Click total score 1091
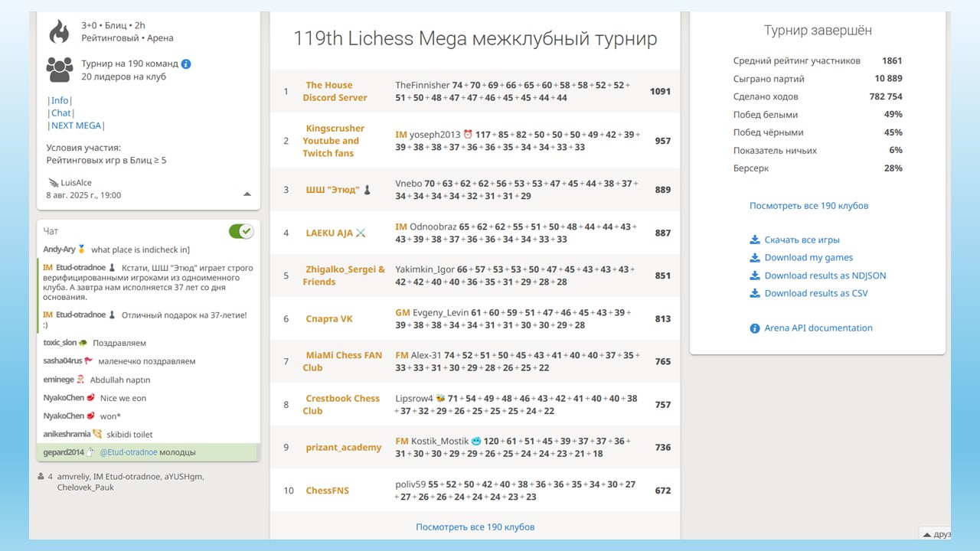The image size is (980, 551). click(660, 92)
